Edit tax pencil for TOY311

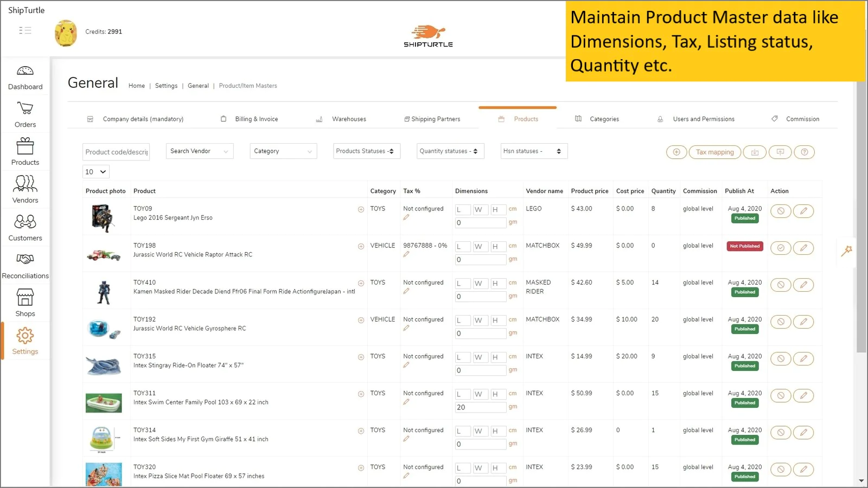tap(406, 402)
